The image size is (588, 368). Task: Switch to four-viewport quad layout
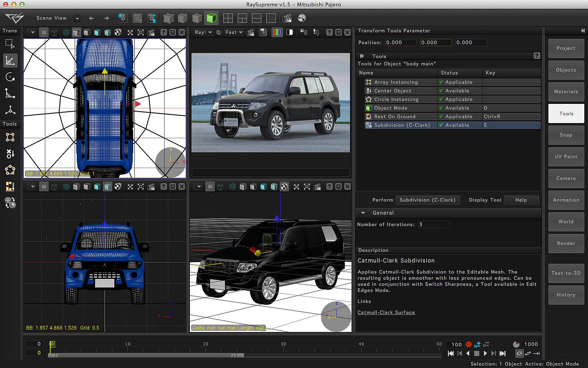pos(228,18)
